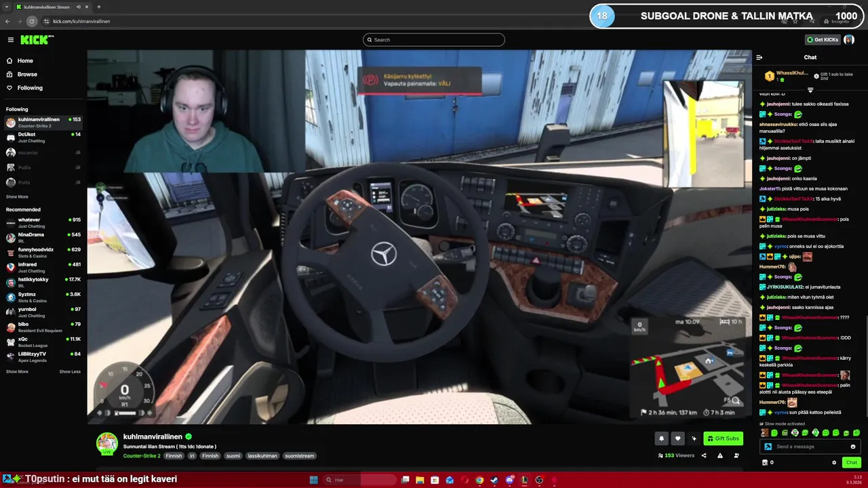The width and height of the screenshot is (868, 488).
Task: Open the user profile avatar menu
Action: (x=848, y=40)
